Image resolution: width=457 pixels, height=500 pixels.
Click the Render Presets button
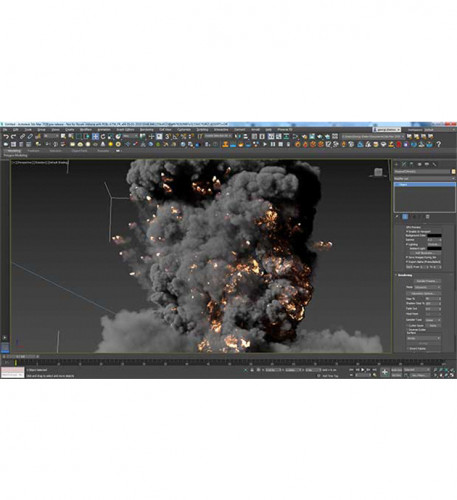(x=428, y=281)
